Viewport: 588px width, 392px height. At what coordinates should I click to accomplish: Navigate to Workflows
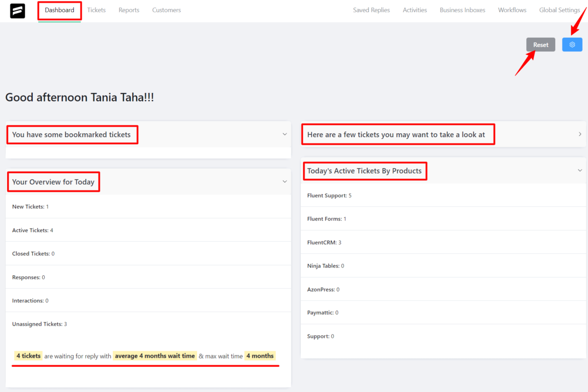512,10
